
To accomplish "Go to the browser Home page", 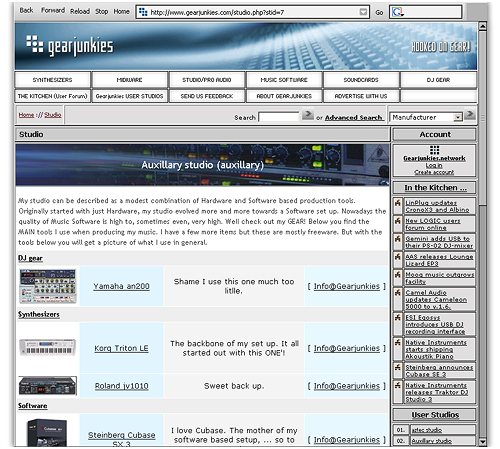I will (121, 11).
